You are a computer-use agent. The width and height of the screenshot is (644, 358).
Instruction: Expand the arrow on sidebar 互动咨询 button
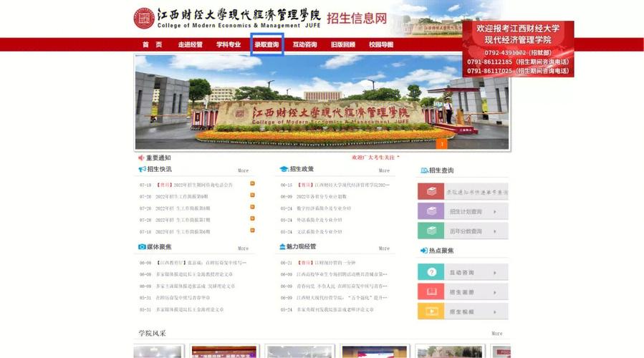tap(494, 273)
